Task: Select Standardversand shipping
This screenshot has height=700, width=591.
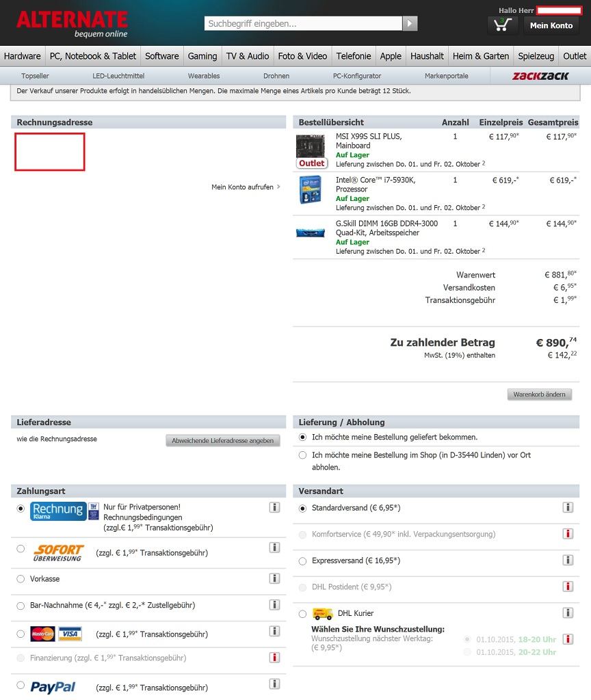Action: coord(302,508)
